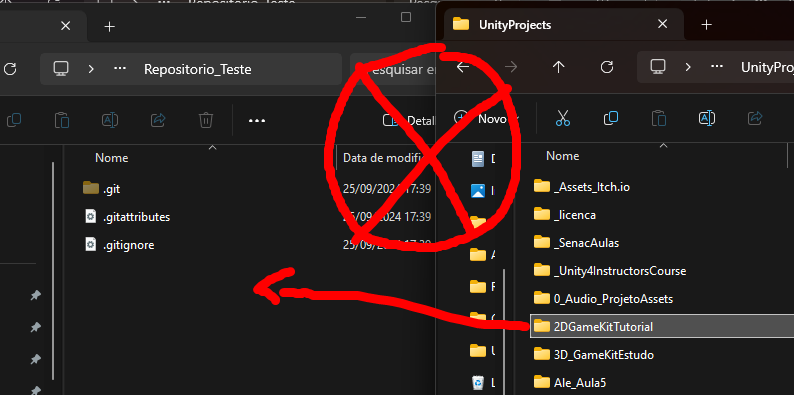Select Repositorio_Teste breadcrumb in address bar
The image size is (794, 395).
pyautogui.click(x=197, y=69)
